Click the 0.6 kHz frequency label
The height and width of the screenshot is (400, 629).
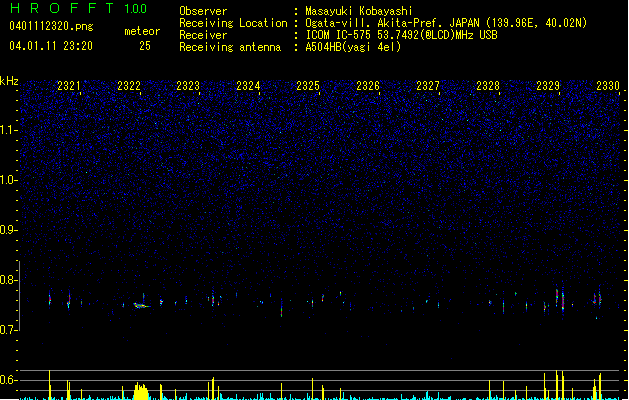point(8,380)
